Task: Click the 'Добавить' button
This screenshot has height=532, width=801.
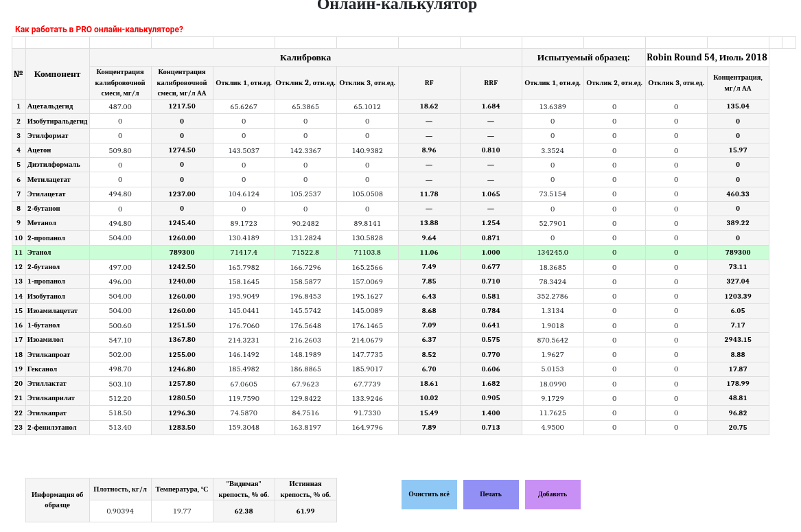Action: pos(553,494)
